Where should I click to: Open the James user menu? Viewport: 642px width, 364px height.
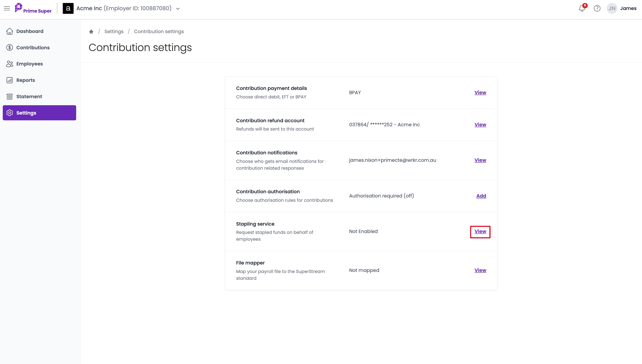point(628,8)
